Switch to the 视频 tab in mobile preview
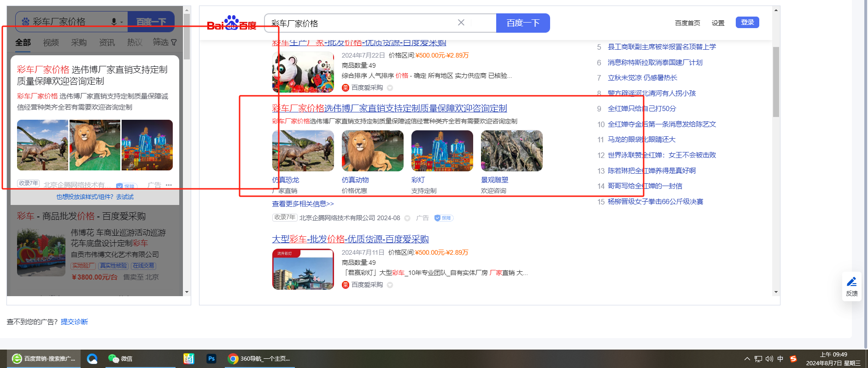This screenshot has height=368, width=868. tap(51, 42)
